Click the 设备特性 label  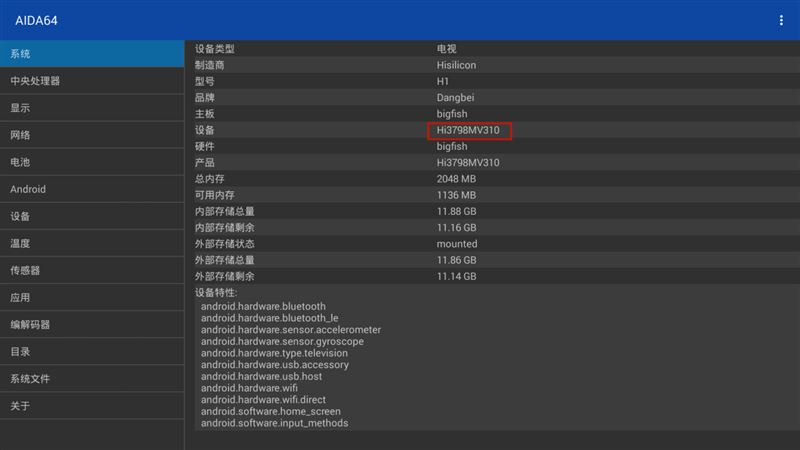tap(216, 293)
